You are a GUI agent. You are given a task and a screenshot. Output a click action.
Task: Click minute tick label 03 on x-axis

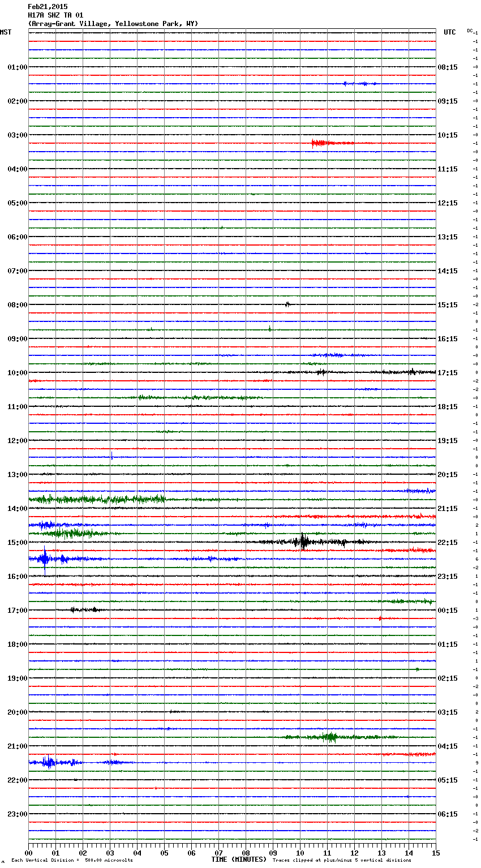click(110, 853)
